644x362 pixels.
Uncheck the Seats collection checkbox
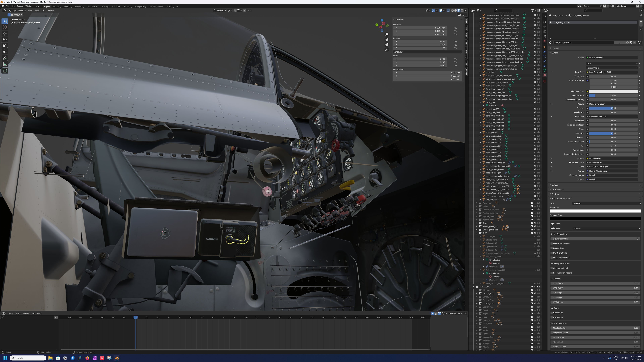[532, 223]
